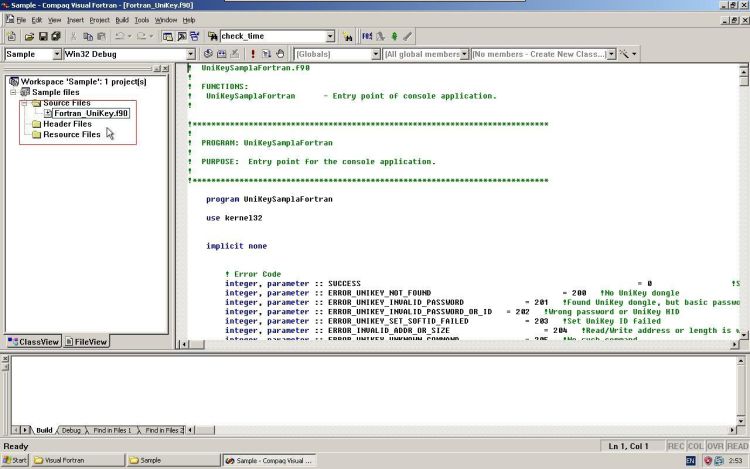
Task: Click the Paste toolbar icon
Action: click(101, 36)
